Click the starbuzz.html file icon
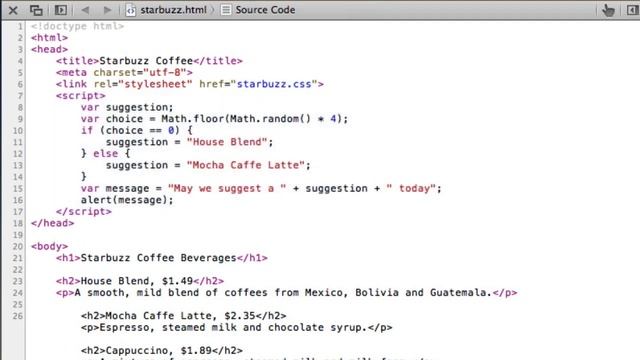The width and height of the screenshot is (640, 360). (130, 10)
